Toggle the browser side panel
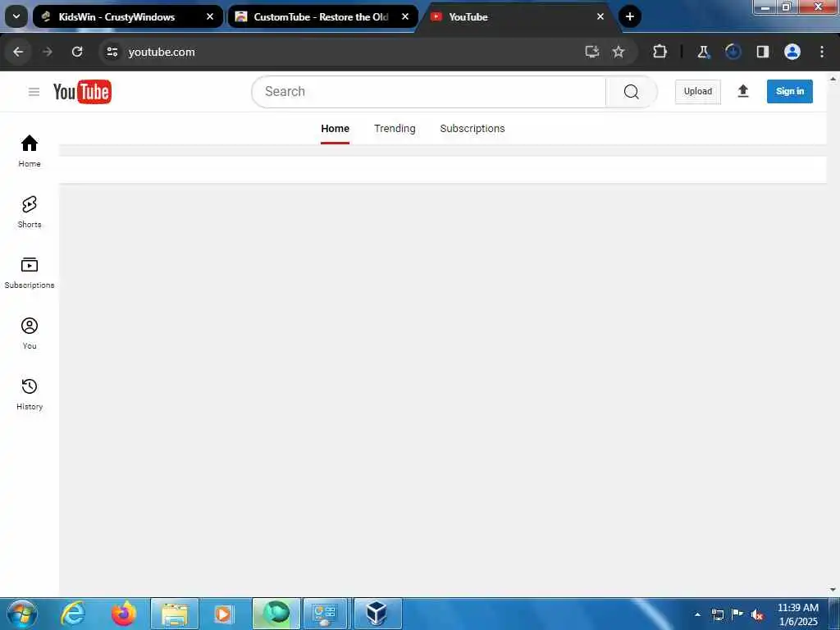 762,52
